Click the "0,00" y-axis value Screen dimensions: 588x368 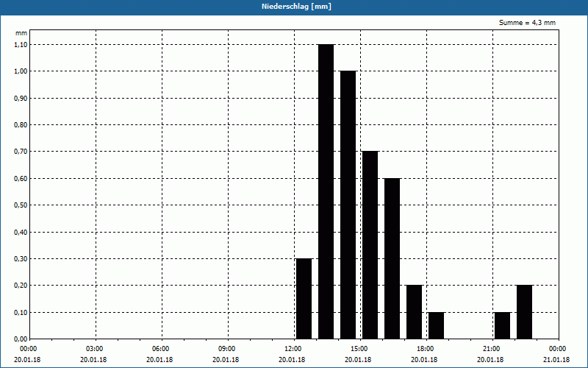click(21, 339)
